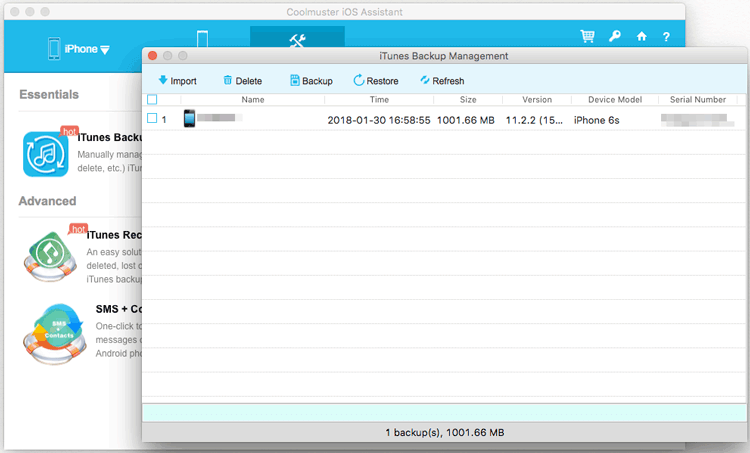Click the iTunes Backup music sync icon
Viewport: 750px width, 453px height.
tap(45, 155)
